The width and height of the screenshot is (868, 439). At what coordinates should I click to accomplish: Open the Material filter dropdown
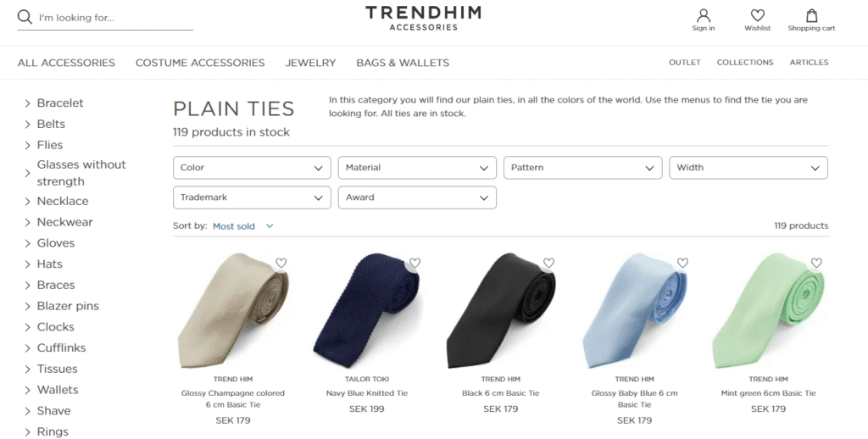(417, 168)
